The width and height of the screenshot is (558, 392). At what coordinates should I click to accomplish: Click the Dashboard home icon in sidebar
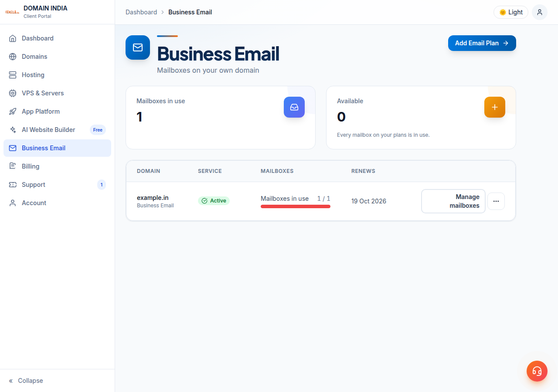point(13,38)
